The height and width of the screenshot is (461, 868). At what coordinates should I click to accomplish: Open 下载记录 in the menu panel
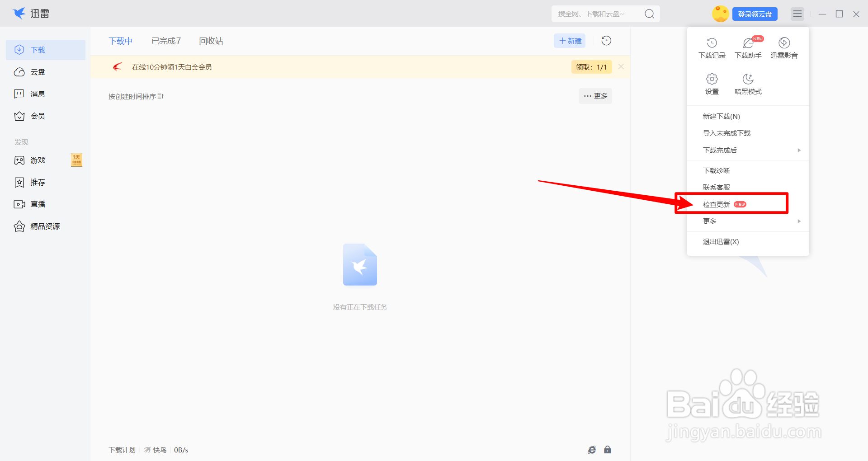[x=712, y=48]
